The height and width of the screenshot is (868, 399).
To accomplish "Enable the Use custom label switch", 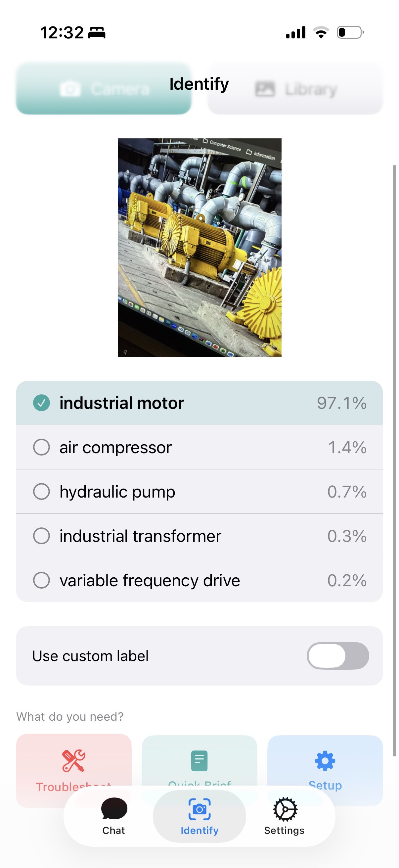I will coord(337,656).
